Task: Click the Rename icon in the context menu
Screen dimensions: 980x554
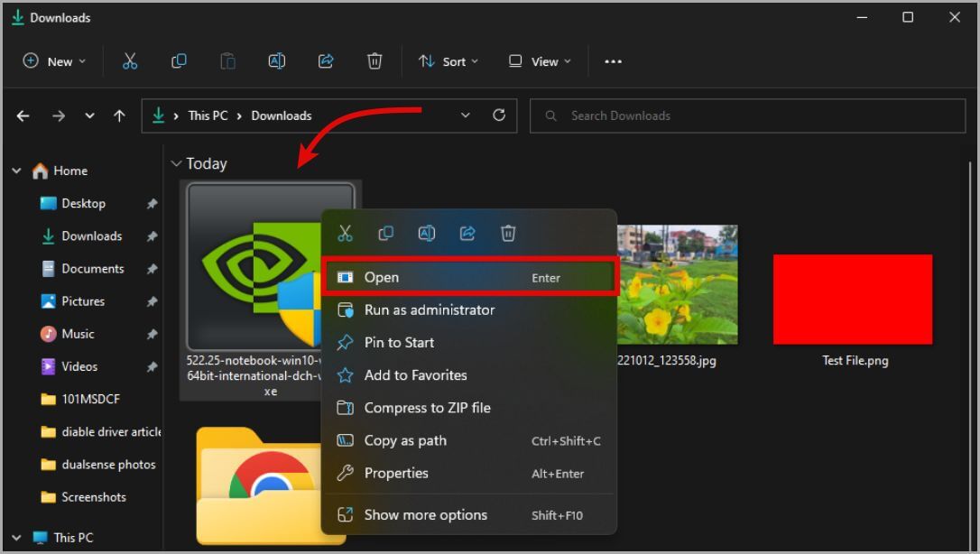Action: point(426,234)
